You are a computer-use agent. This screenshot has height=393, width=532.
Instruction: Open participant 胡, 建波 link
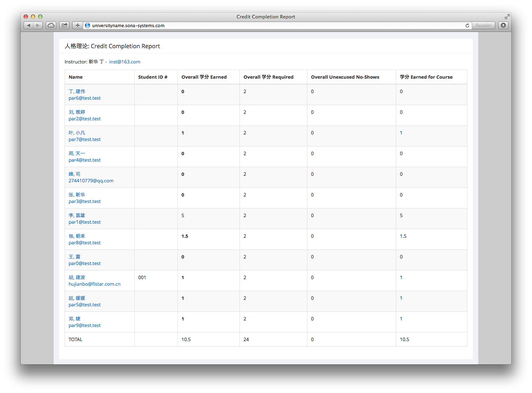77,277
